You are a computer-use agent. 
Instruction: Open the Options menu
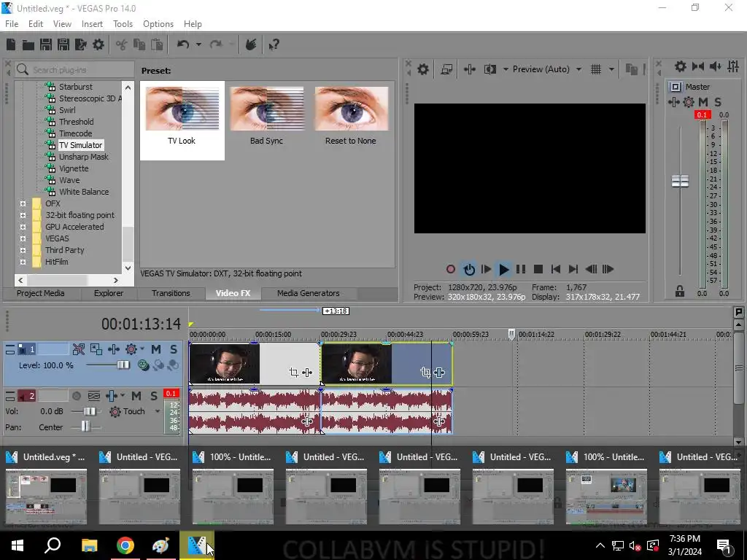(x=158, y=24)
